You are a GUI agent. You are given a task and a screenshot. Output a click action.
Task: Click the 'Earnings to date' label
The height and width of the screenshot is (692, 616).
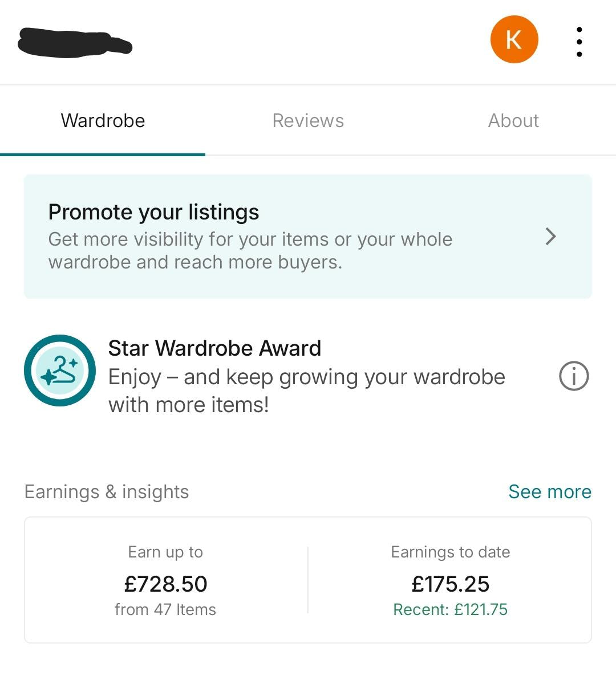tap(451, 552)
